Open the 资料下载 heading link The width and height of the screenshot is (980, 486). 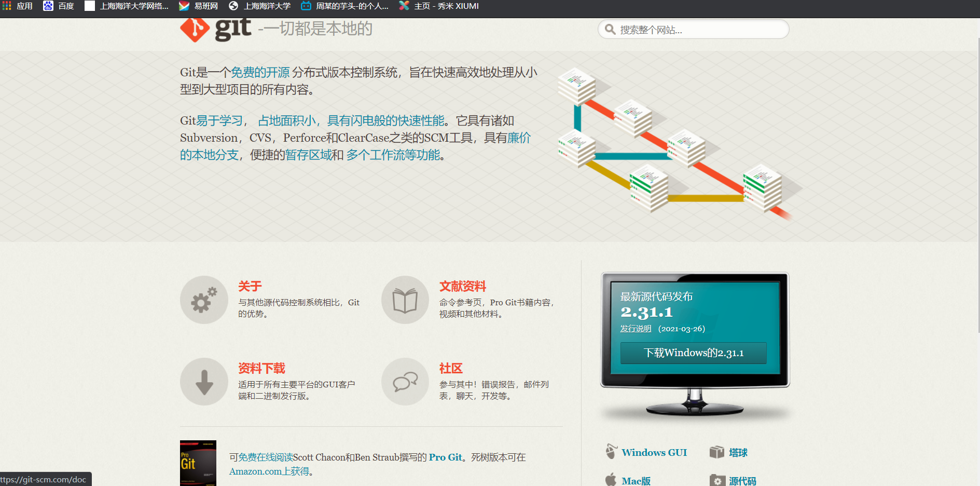tap(262, 368)
